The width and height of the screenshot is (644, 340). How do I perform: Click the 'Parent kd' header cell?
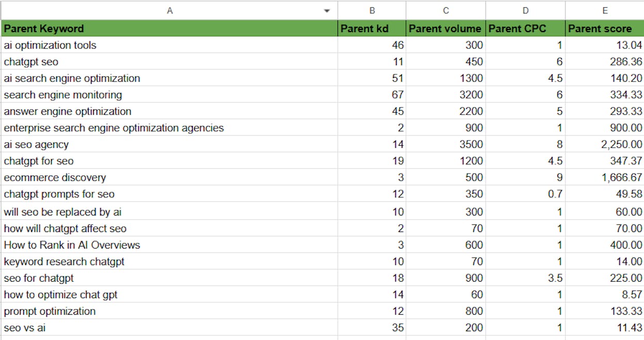372,28
